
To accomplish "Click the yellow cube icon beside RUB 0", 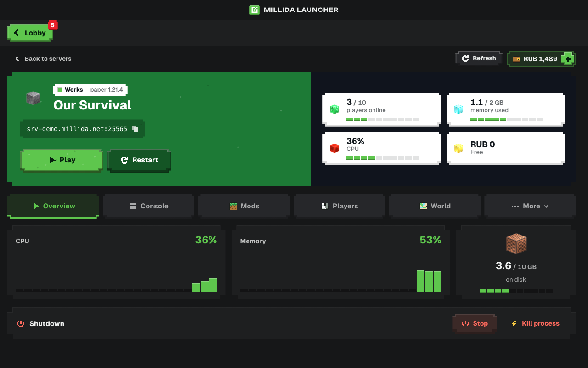I will point(458,148).
